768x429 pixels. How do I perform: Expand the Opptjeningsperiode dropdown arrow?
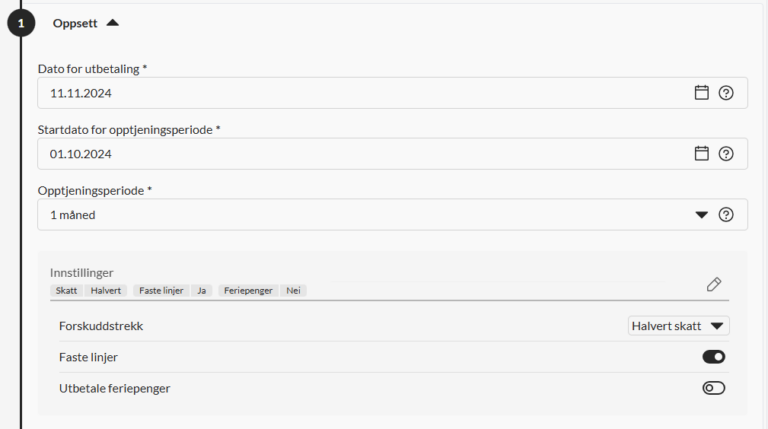(702, 214)
